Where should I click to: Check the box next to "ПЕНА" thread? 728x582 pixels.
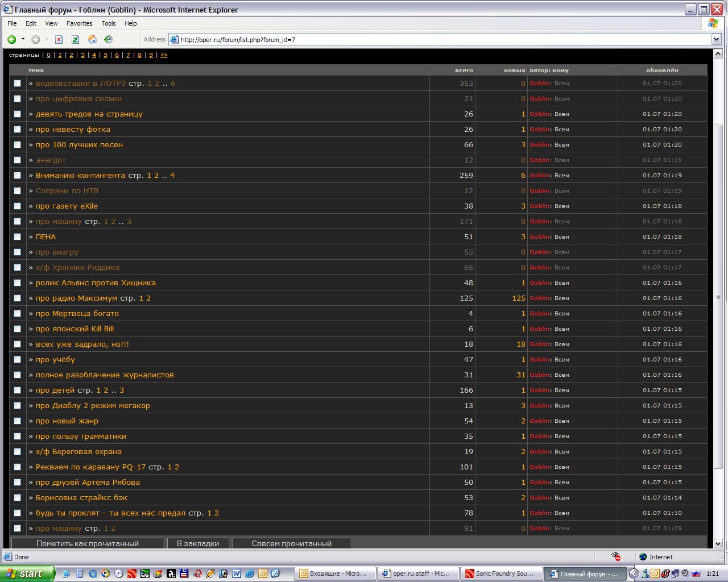coord(18,237)
